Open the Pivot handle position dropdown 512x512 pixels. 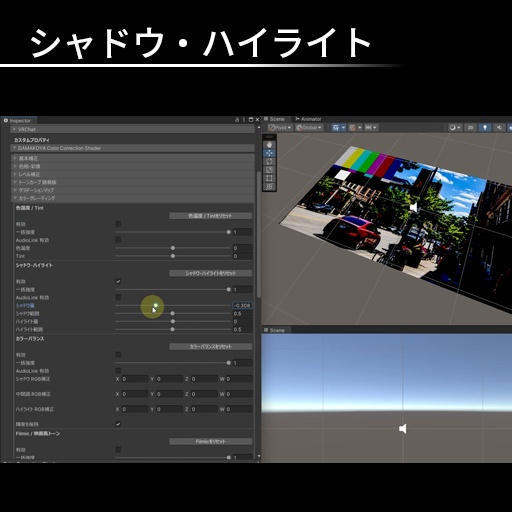click(280, 128)
